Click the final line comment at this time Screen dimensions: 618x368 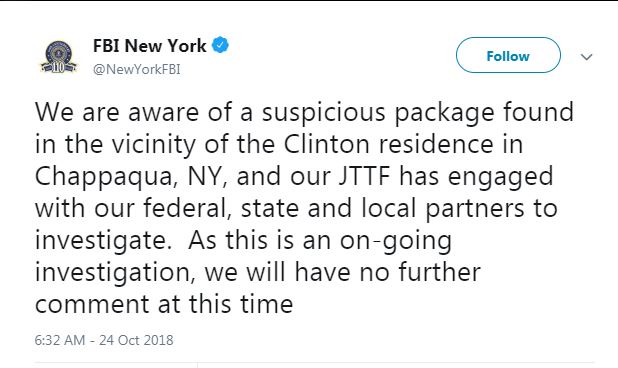164,304
